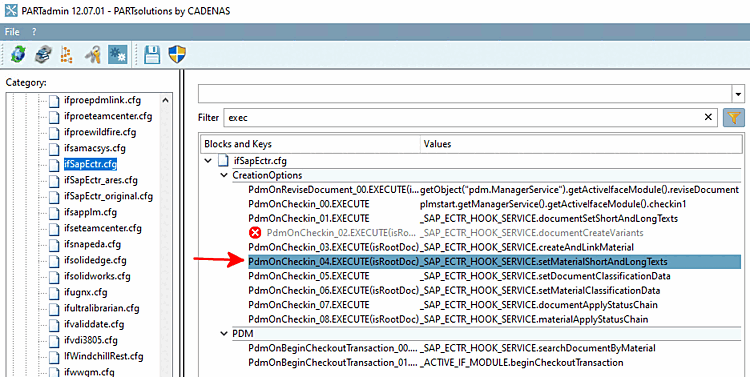This screenshot has height=377, width=750.
Task: Click the reviseDocument value cell
Action: point(579,189)
